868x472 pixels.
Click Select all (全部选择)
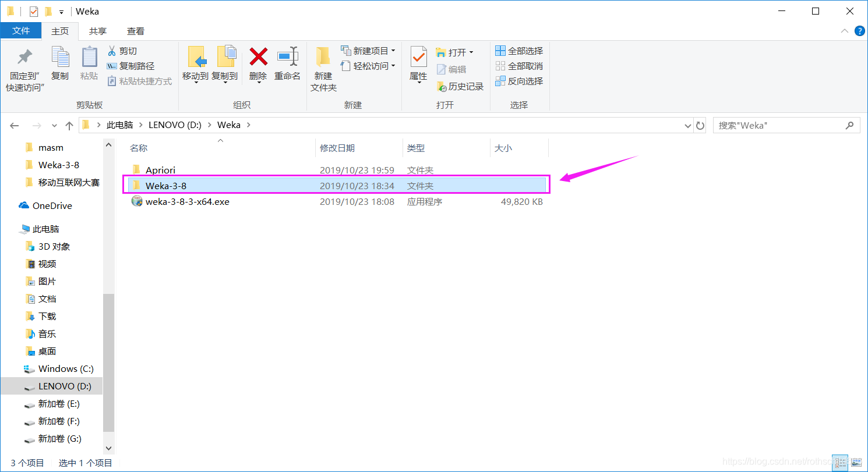pyautogui.click(x=519, y=51)
